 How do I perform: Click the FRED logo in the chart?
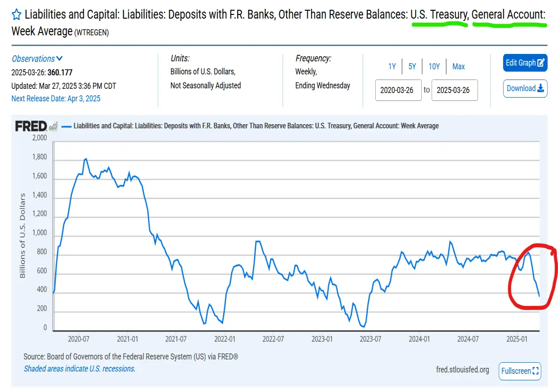click(x=36, y=126)
